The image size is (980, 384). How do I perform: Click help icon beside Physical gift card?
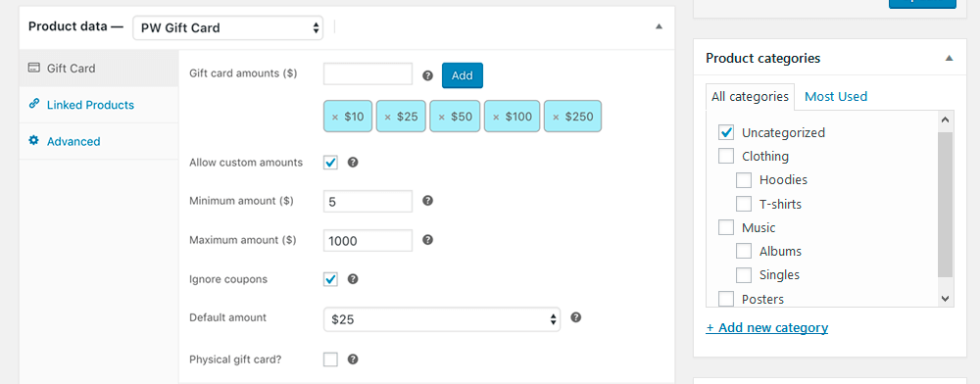(x=353, y=360)
